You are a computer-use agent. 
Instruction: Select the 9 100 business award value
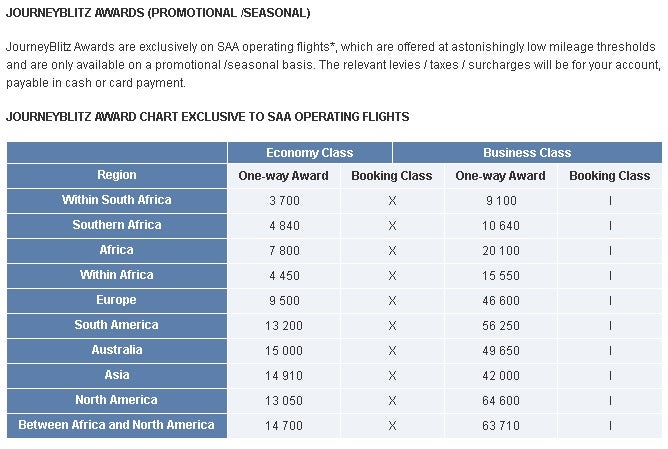[x=501, y=201]
